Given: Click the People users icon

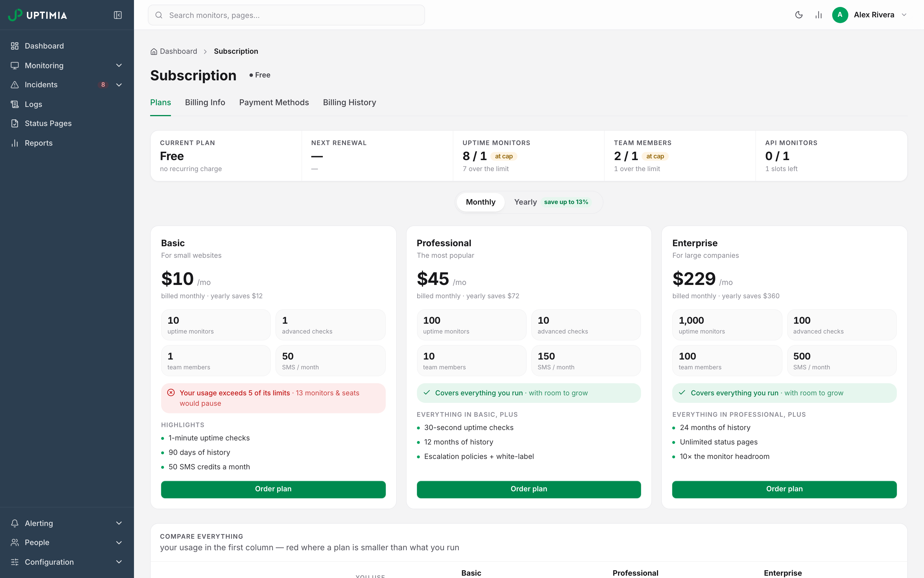Looking at the screenshot, I should pos(14,542).
